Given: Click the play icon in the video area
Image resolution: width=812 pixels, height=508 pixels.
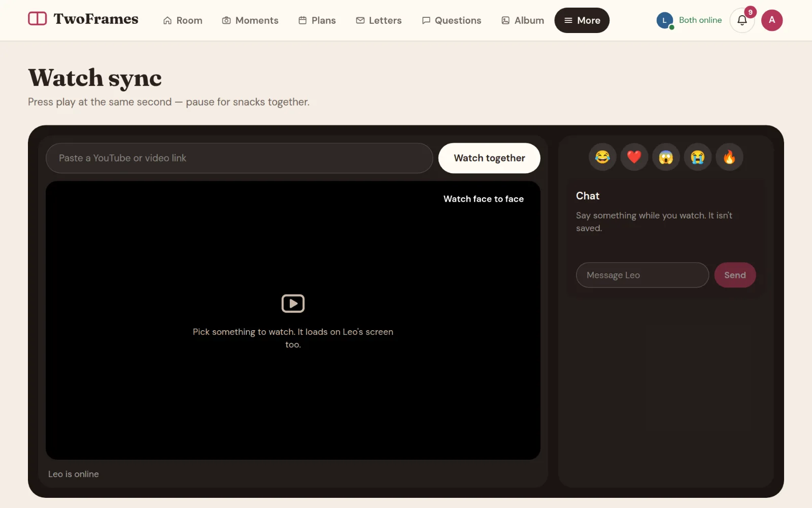Looking at the screenshot, I should [x=293, y=303].
